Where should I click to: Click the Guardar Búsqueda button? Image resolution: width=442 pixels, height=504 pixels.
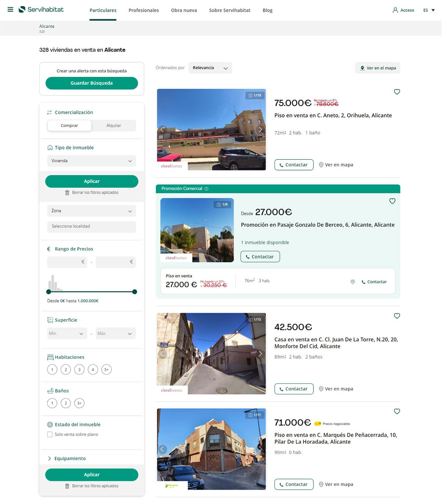pos(91,83)
